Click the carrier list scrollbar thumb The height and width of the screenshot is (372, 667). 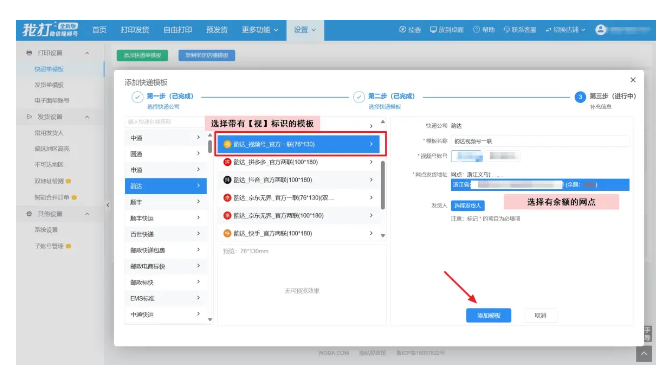(x=210, y=146)
